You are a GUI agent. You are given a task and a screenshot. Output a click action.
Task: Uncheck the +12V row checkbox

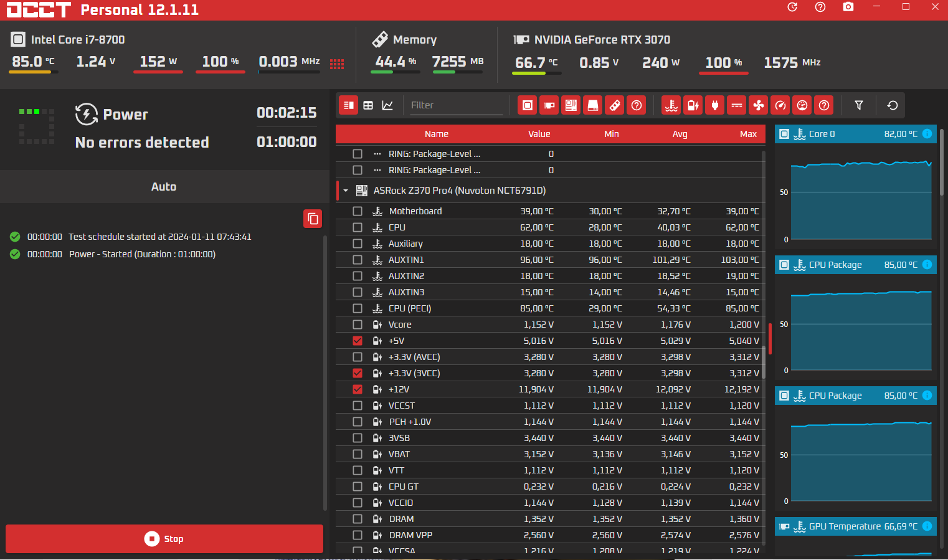358,389
